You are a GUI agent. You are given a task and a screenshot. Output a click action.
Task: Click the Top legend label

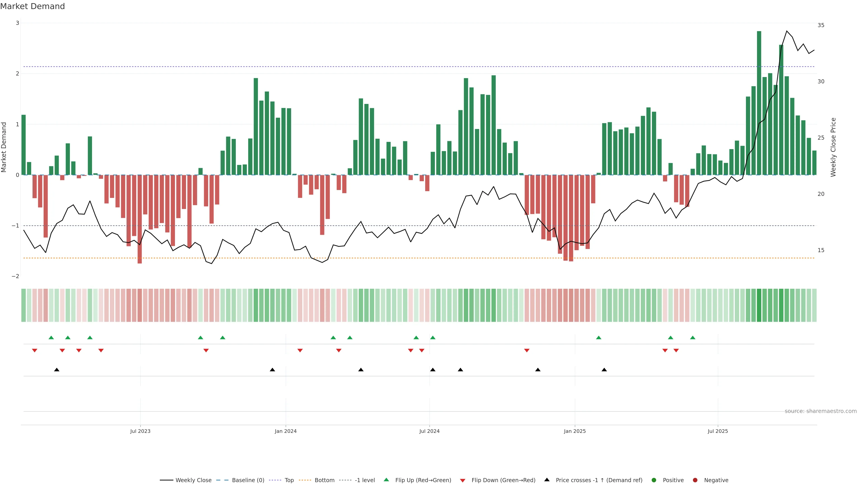289,480
